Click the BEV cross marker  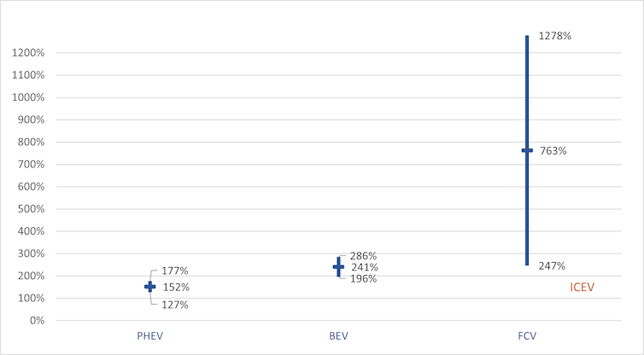(338, 267)
